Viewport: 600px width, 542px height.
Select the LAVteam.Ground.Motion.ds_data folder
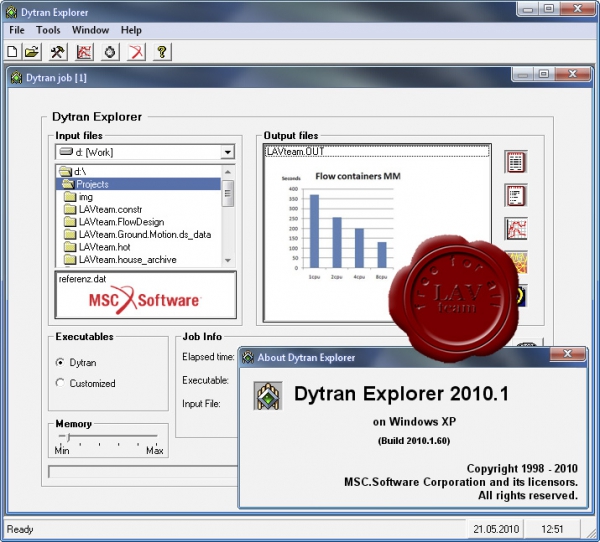138,235
